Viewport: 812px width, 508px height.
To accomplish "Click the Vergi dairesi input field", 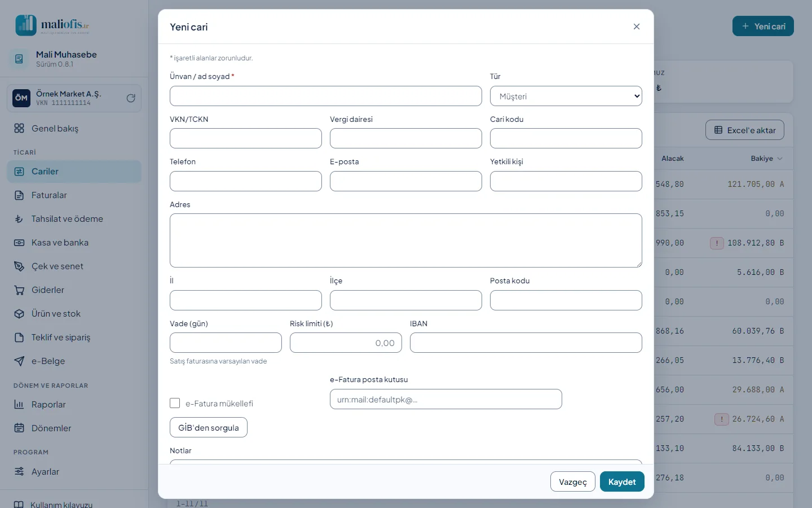I will point(406,138).
